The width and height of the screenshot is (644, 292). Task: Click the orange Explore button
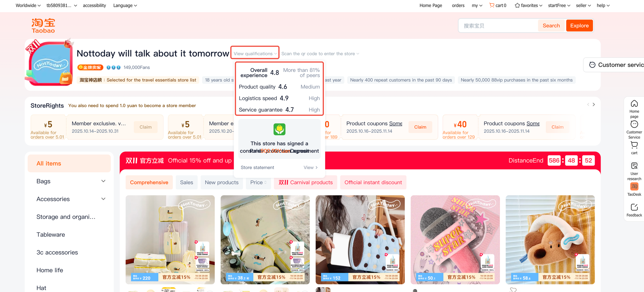579,26
